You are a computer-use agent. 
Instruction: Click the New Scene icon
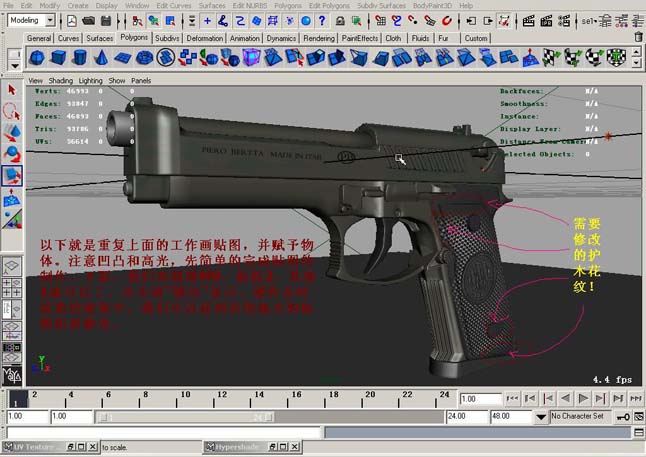72,21
